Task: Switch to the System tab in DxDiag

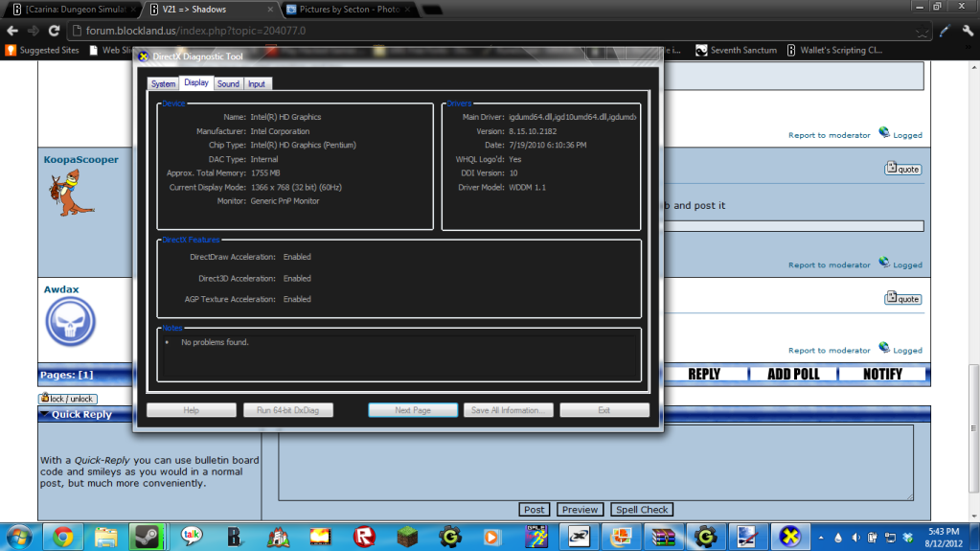Action: (x=163, y=83)
